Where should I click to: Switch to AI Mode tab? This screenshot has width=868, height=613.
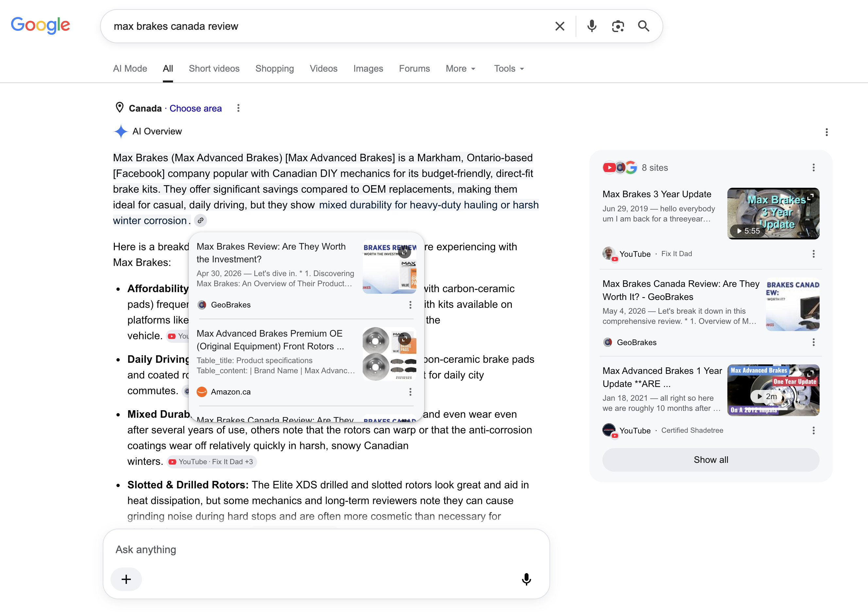tap(130, 68)
